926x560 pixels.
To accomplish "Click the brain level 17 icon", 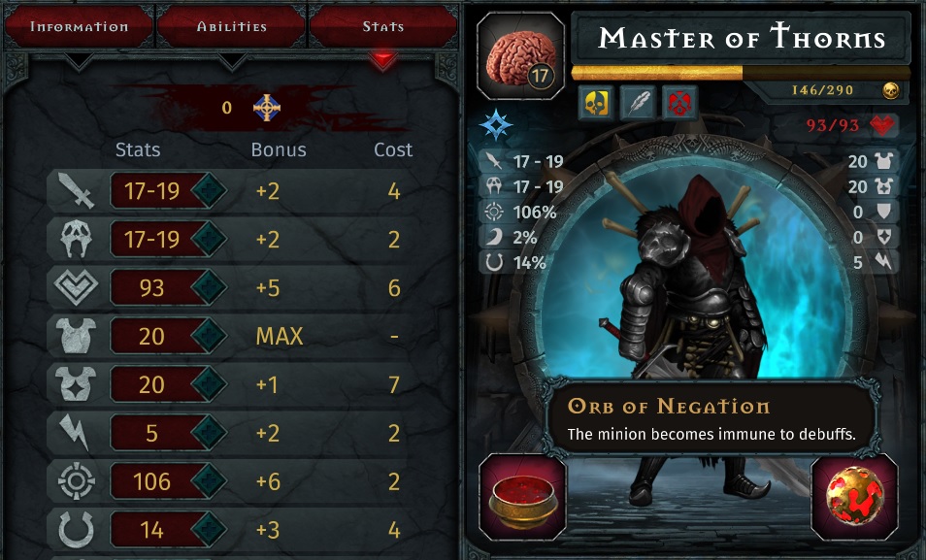I will [520, 56].
